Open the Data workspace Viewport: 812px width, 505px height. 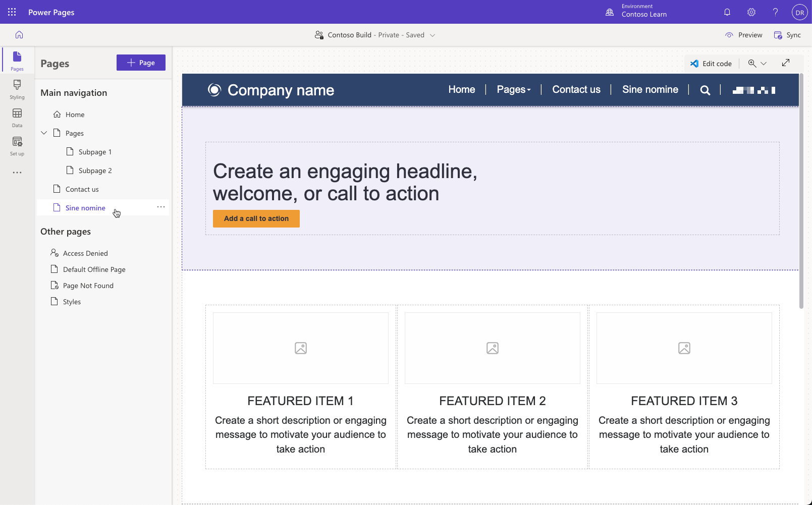point(17,118)
